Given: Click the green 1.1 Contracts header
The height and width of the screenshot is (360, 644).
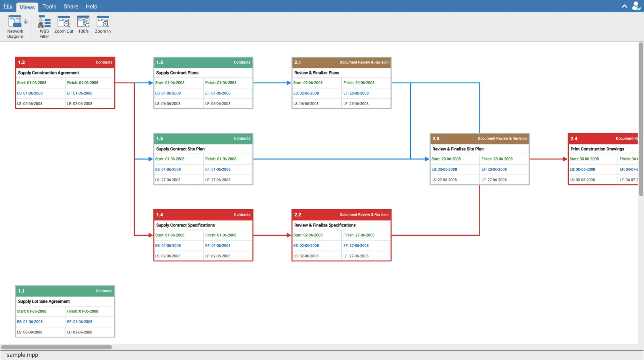Looking at the screenshot, I should 65,291.
